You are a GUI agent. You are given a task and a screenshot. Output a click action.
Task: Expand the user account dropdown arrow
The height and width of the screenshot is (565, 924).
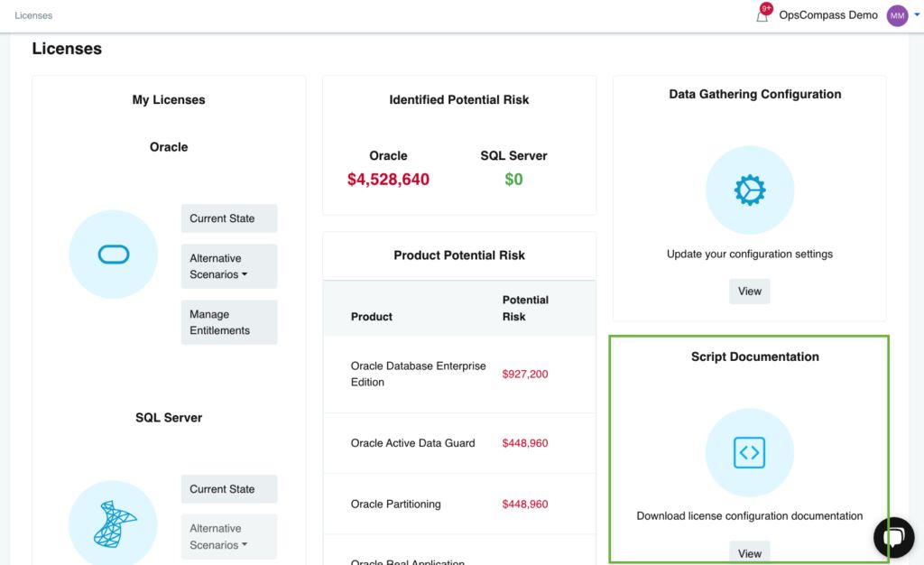[917, 15]
